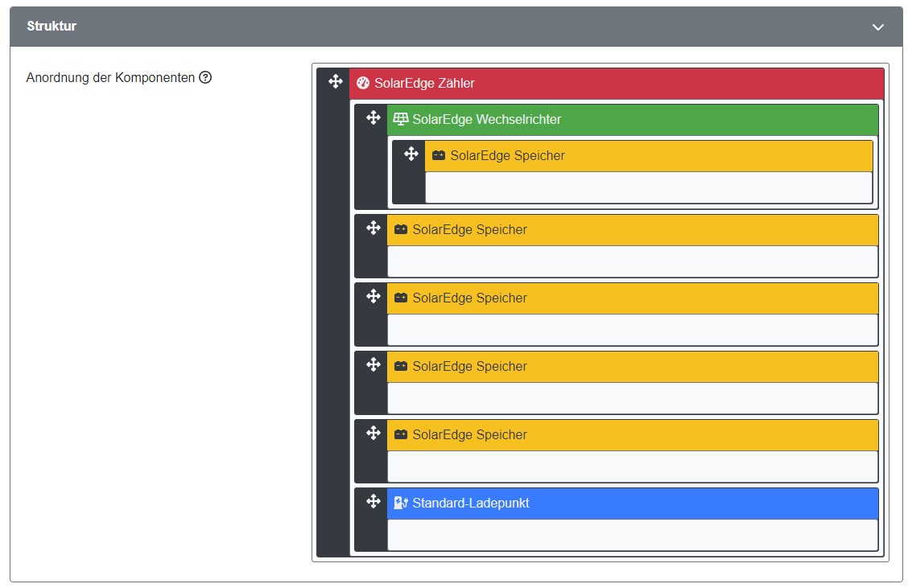
Task: Click the gauge icon on SolarEdge Zähler
Action: [363, 83]
